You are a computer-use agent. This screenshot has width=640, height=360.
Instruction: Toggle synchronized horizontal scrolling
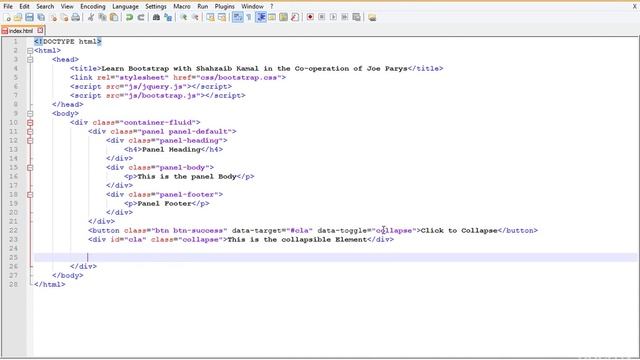(x=222, y=17)
